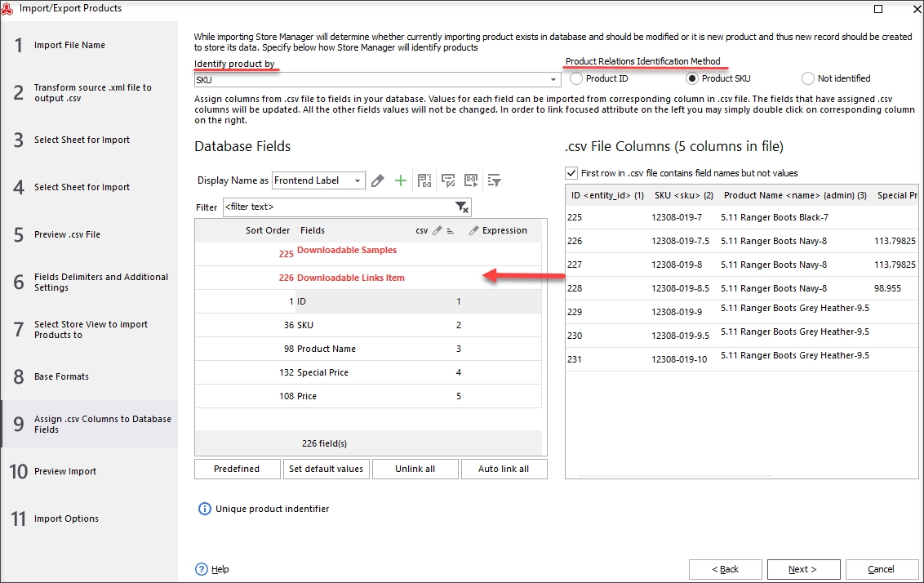Click the filter-edited-fields toolbar icon
This screenshot has height=583, width=924.
pyautogui.click(x=448, y=180)
